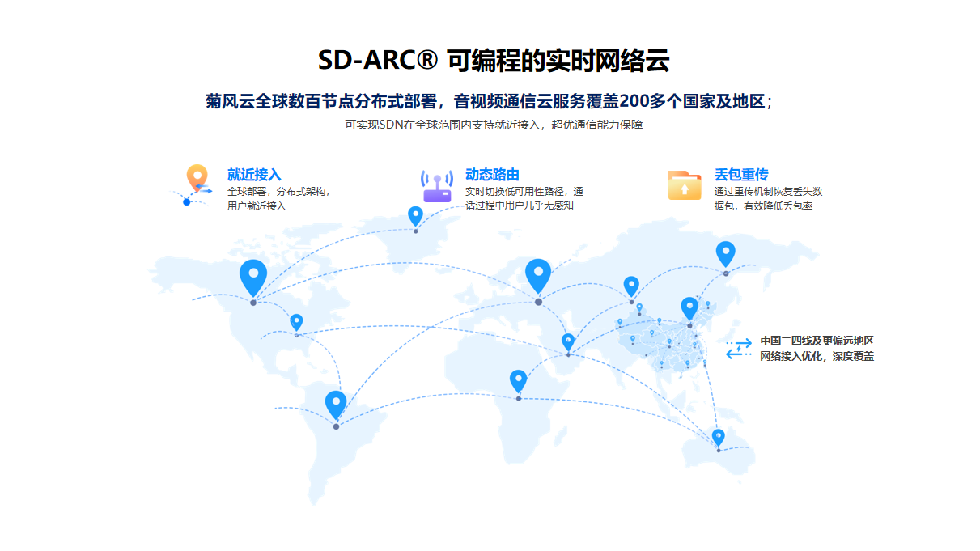The height and width of the screenshot is (551, 980).
Task: Click the text 网络接入优化，深度覆盖
Action: [817, 356]
